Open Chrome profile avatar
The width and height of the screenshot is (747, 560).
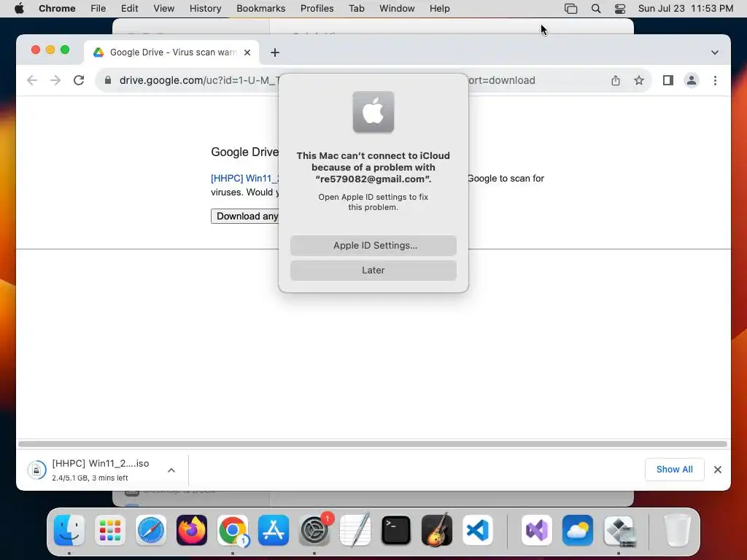(x=692, y=80)
